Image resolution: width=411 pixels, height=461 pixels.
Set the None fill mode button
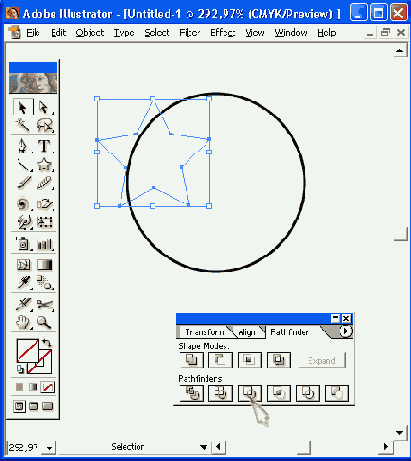[47, 387]
